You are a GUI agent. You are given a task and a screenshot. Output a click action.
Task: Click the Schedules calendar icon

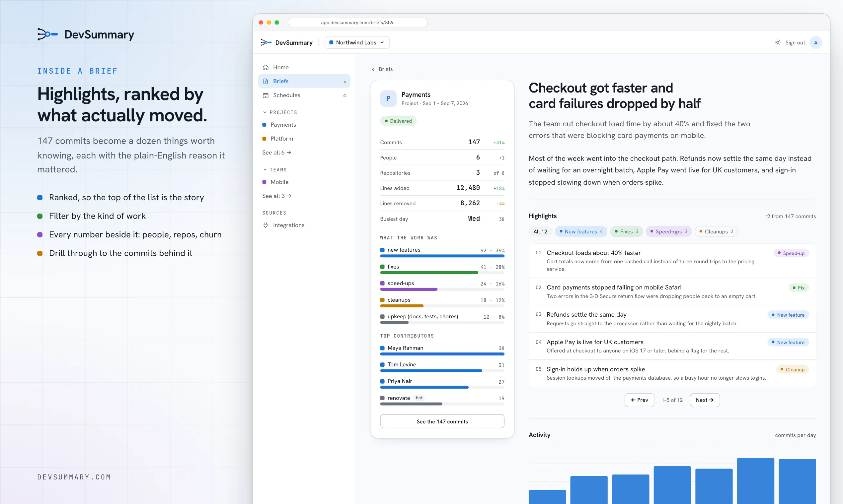(266, 95)
